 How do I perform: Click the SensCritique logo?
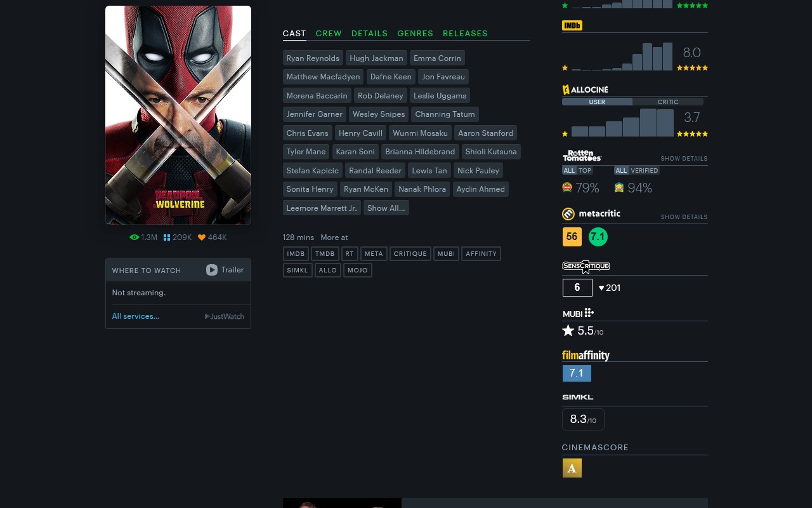(x=586, y=267)
